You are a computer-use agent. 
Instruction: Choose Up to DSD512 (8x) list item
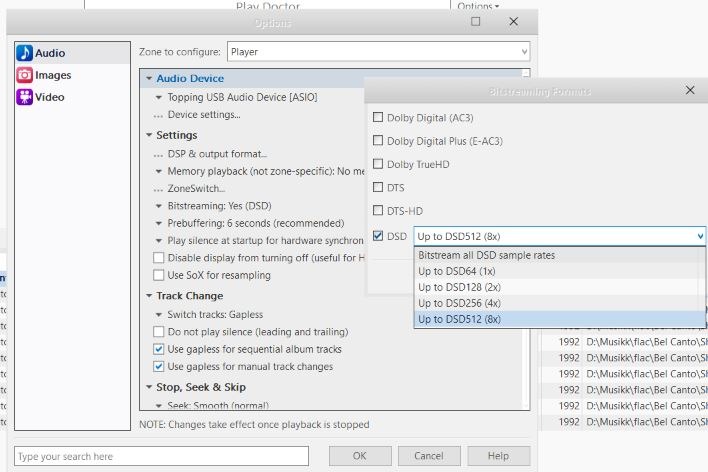559,319
